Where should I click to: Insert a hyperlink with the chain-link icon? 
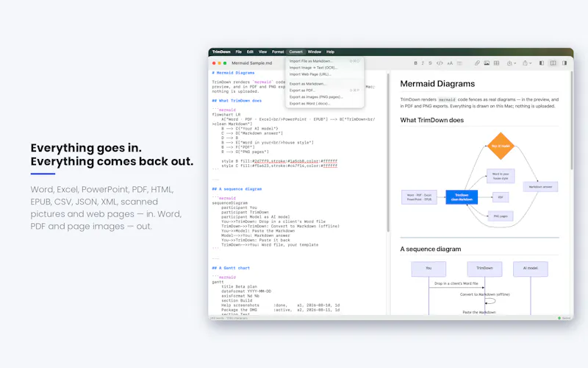coord(477,63)
